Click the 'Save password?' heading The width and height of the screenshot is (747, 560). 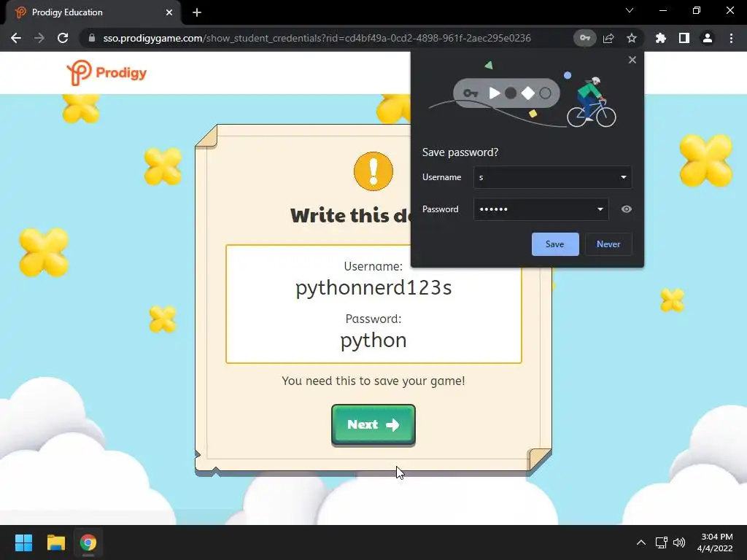[460, 152]
